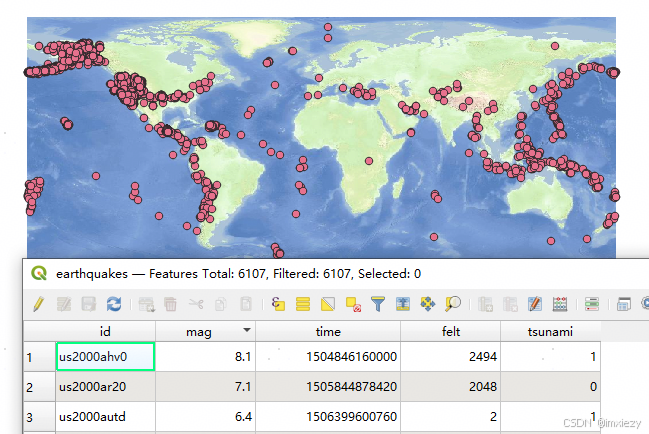
Task: Click magnitude value 6.4
Action: [243, 417]
